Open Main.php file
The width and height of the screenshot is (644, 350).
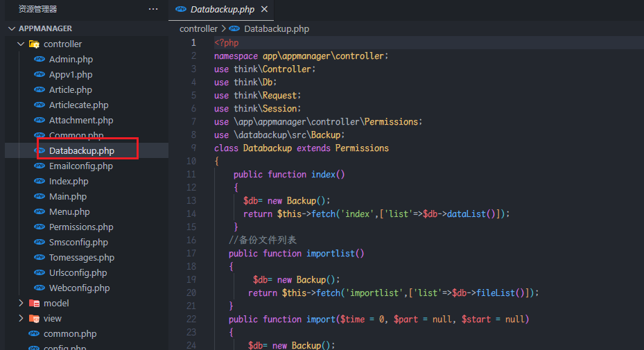(x=68, y=196)
